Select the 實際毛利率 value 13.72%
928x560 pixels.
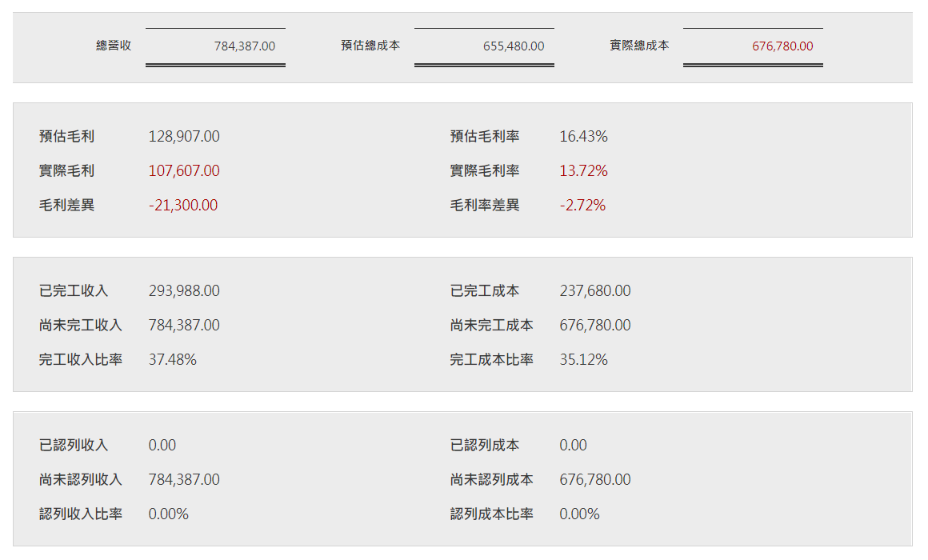tap(583, 171)
